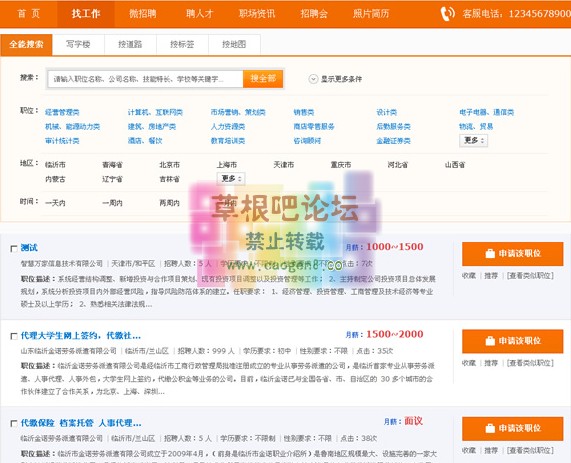Filter by 教育培训类 category
Image resolution: width=571 pixels, height=463 pixels.
228,141
